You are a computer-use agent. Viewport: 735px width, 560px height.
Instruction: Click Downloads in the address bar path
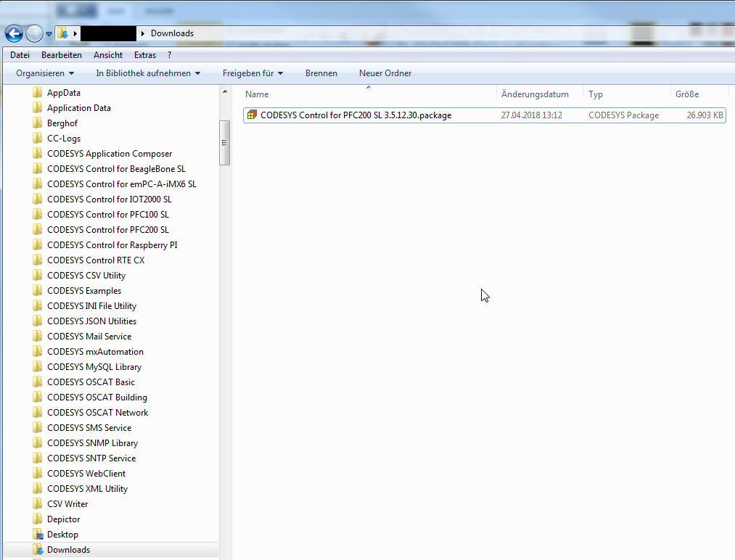172,33
